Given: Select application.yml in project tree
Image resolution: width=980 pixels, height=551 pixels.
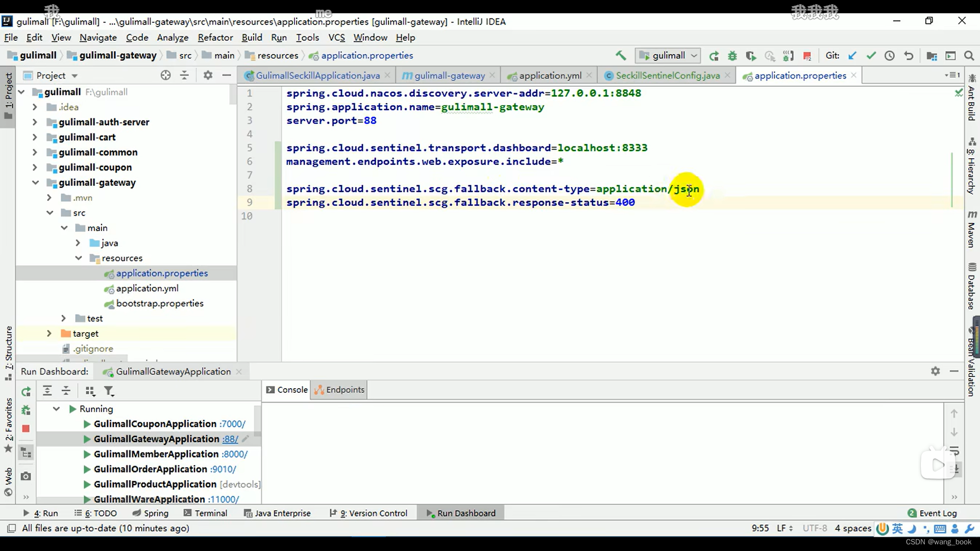Looking at the screenshot, I should 147,288.
